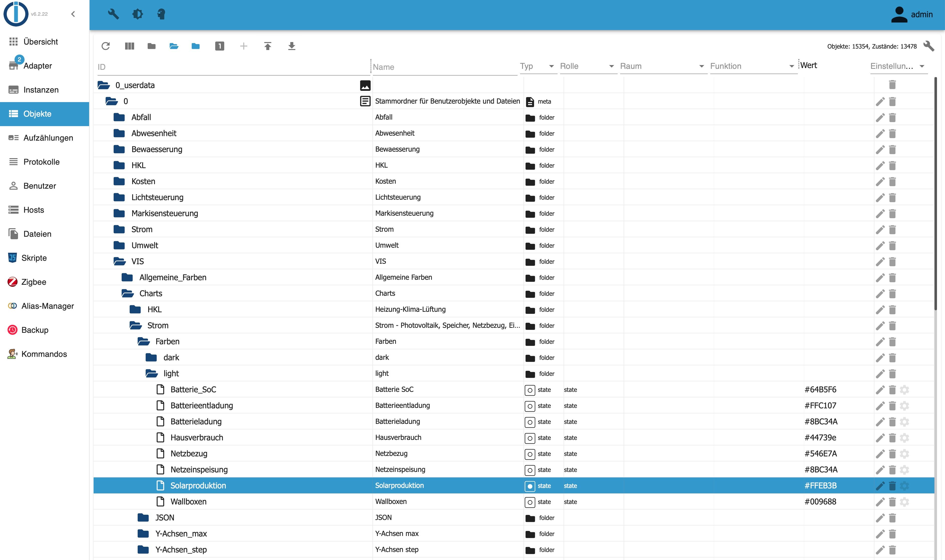Viewport: 945px width, 560px height.
Task: Open Alias-Manager
Action: point(45,306)
